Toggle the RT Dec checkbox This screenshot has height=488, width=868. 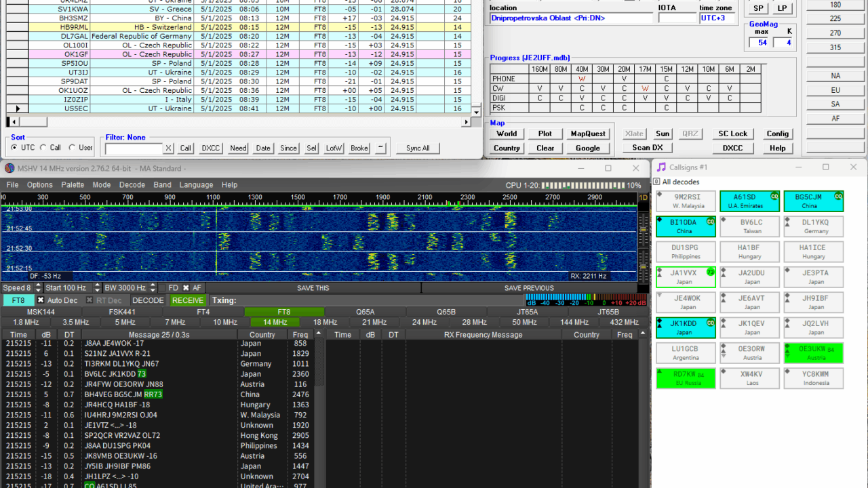click(x=90, y=300)
